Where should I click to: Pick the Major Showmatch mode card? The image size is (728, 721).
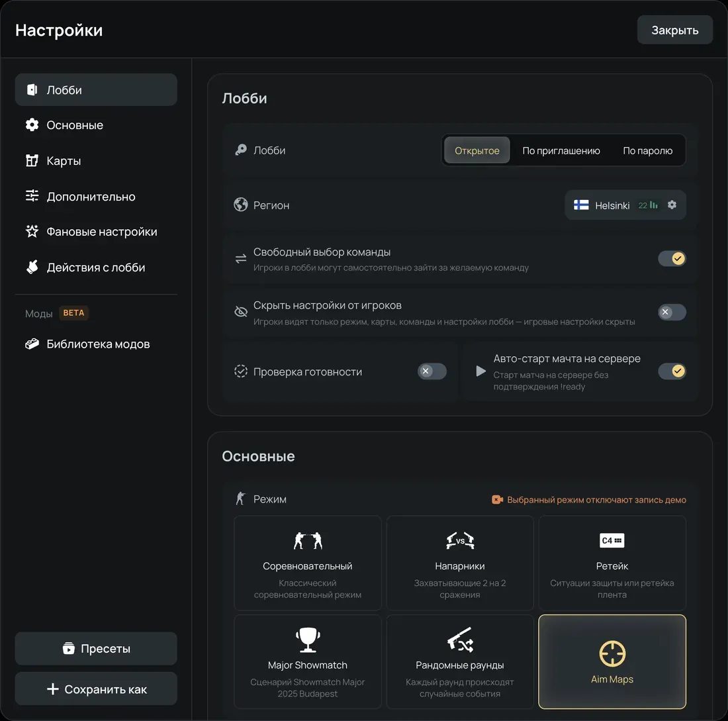point(307,662)
